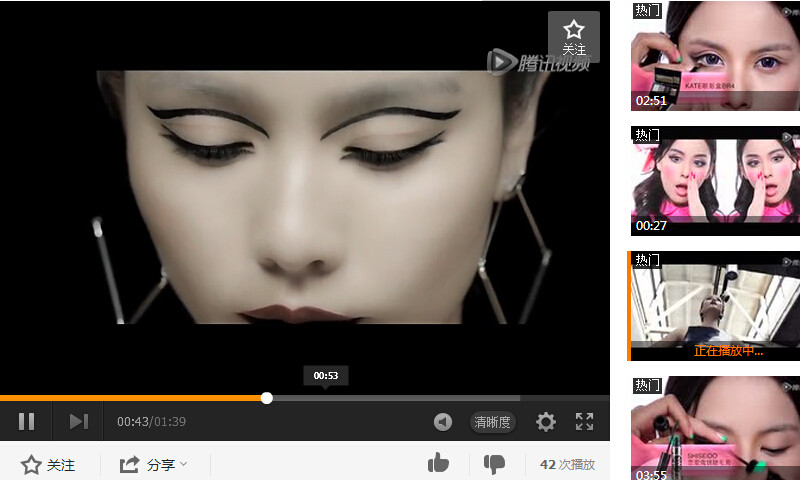Click the 关注 star overlay on video
The image size is (800, 480).
pos(573,37)
